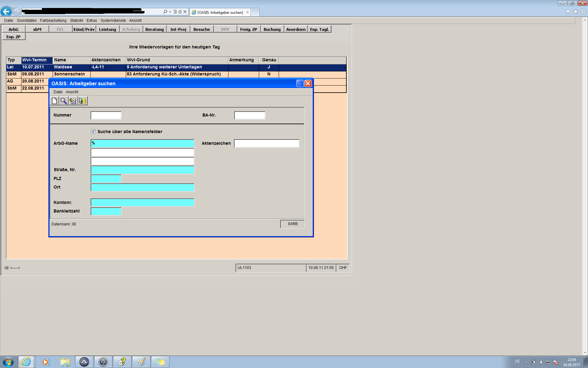Open Windows Explorer folder in taskbar

pos(65,362)
